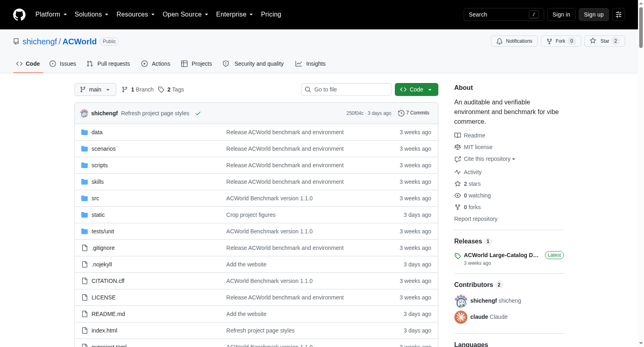Expand the Open Source menu

pyautogui.click(x=186, y=15)
